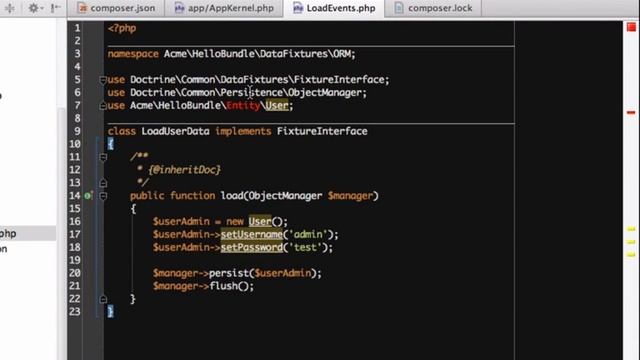Click the '{@inheritDoc}' comment text
The height and width of the screenshot is (360, 640).
(x=184, y=170)
